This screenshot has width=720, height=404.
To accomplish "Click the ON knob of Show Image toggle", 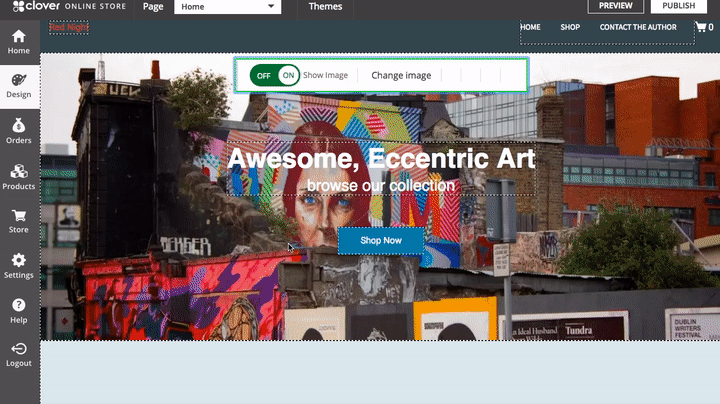I will 288,75.
